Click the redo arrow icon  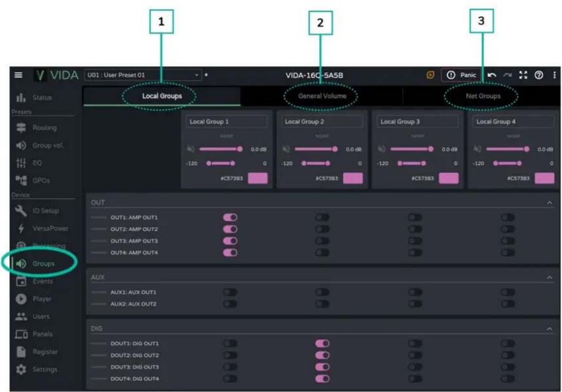[x=508, y=75]
